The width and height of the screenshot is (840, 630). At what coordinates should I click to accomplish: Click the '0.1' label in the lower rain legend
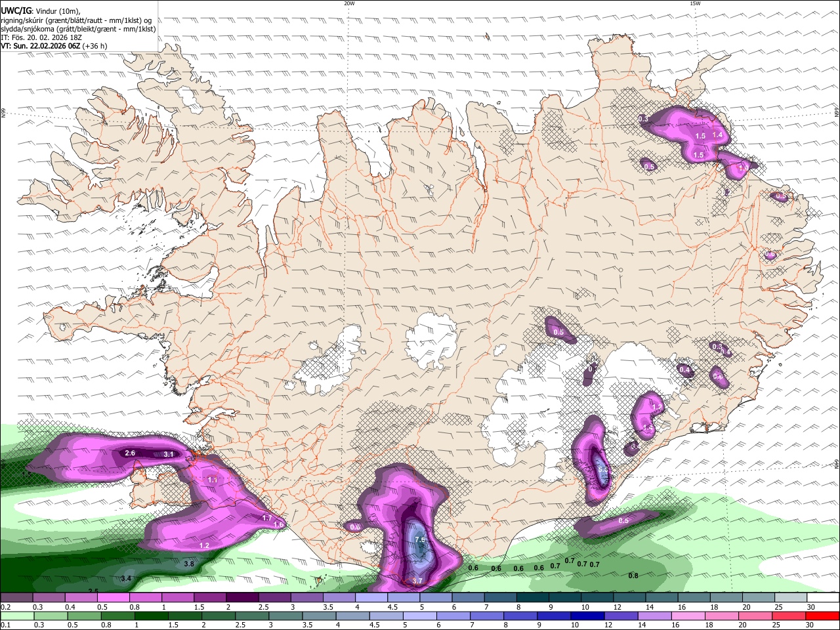5,625
